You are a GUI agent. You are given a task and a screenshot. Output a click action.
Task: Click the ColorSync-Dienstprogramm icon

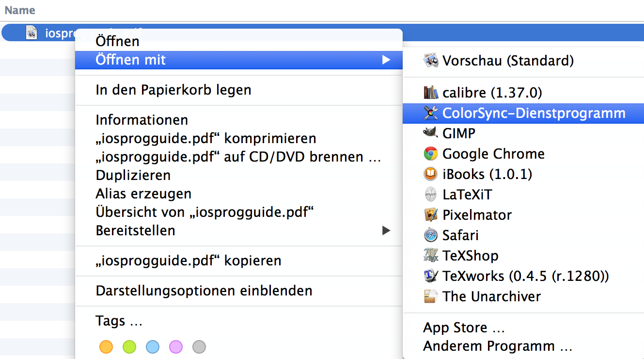coord(431,113)
